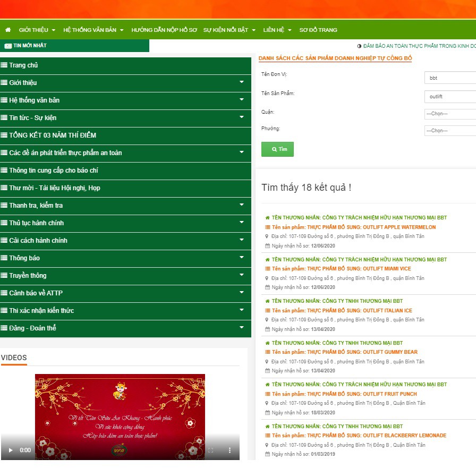Open Outlift Apple Watermelon product link
The width and height of the screenshot is (476, 476).
tap(353, 227)
